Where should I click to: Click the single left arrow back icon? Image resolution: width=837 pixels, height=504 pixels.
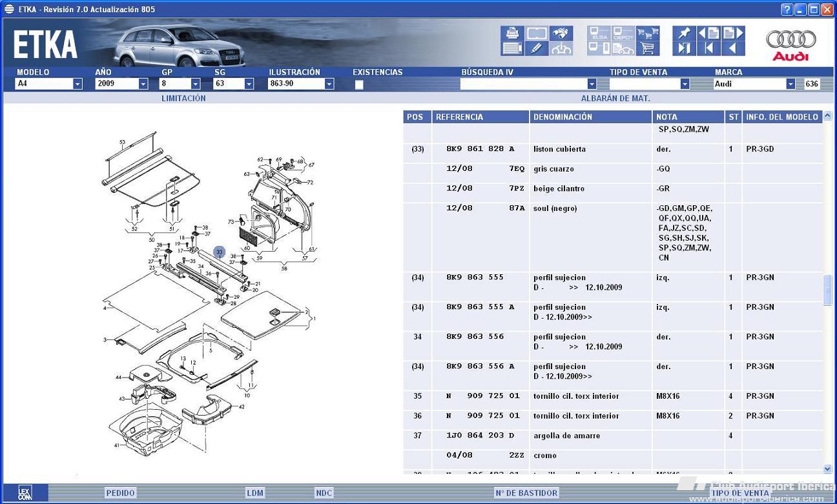[733, 48]
